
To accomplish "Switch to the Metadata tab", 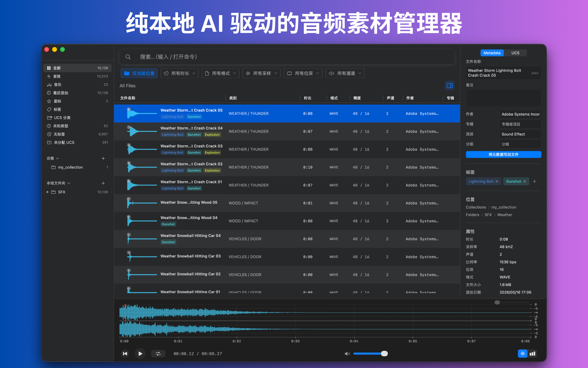I will point(492,53).
